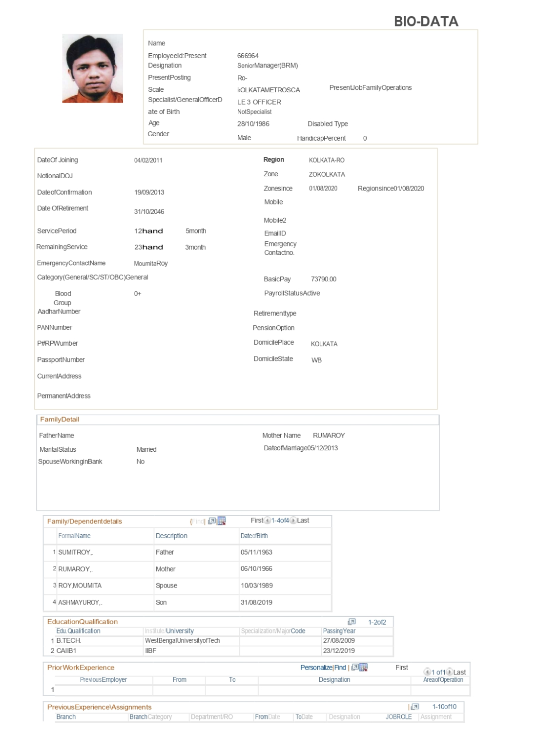This screenshot has height=756, width=537.
Task: Open View All icon in Education Qualification
Action: 351,622
